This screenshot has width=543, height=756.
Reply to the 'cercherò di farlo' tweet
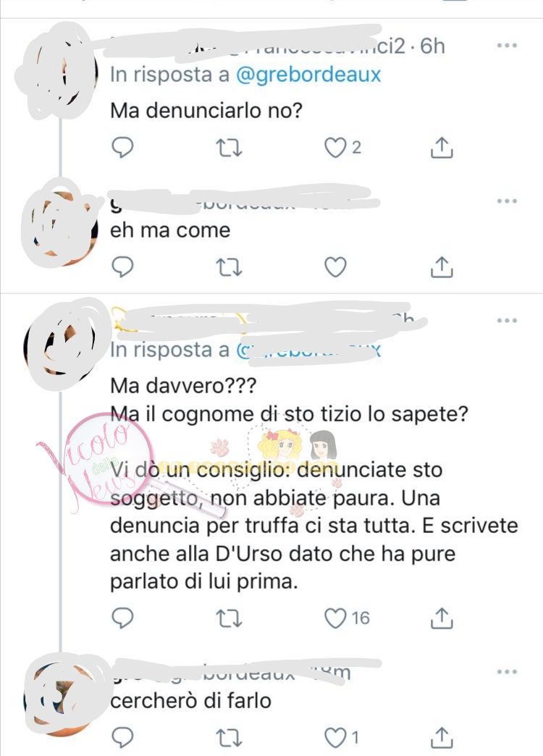pyautogui.click(x=122, y=738)
